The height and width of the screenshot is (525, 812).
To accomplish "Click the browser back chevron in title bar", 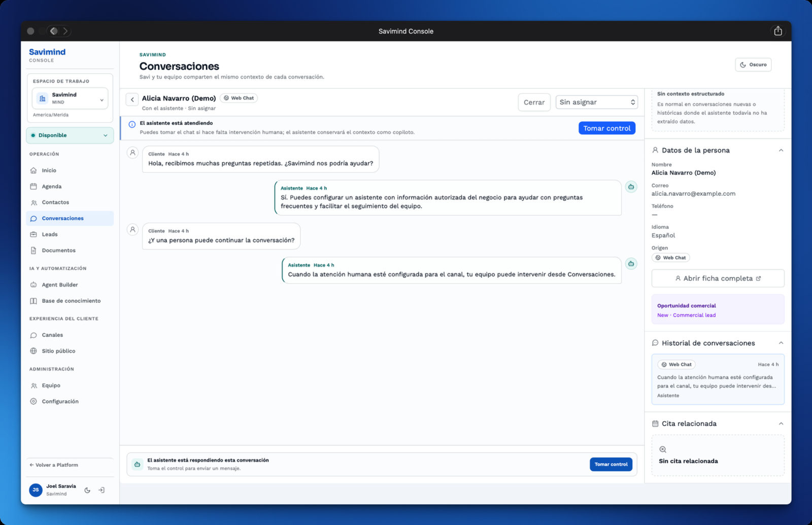I will pos(54,31).
